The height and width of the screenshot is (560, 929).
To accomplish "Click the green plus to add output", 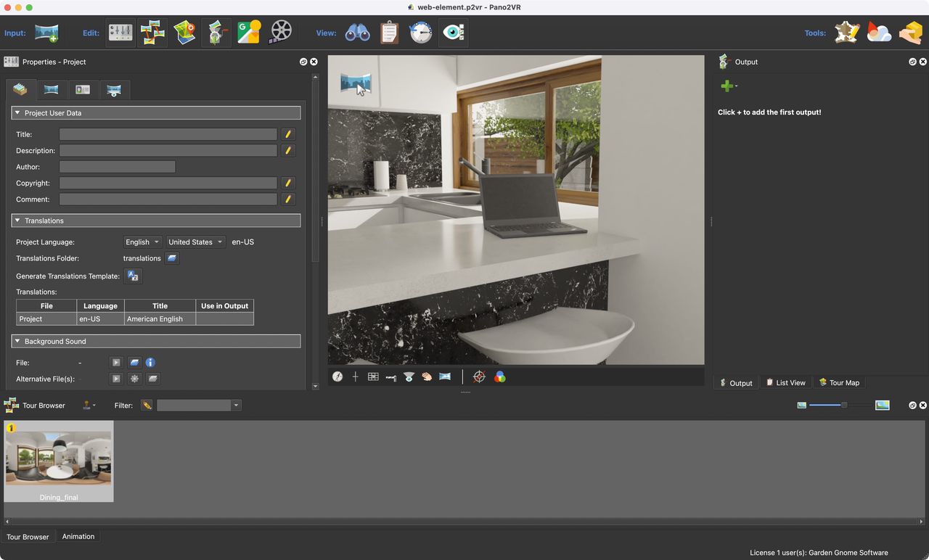I will (727, 86).
